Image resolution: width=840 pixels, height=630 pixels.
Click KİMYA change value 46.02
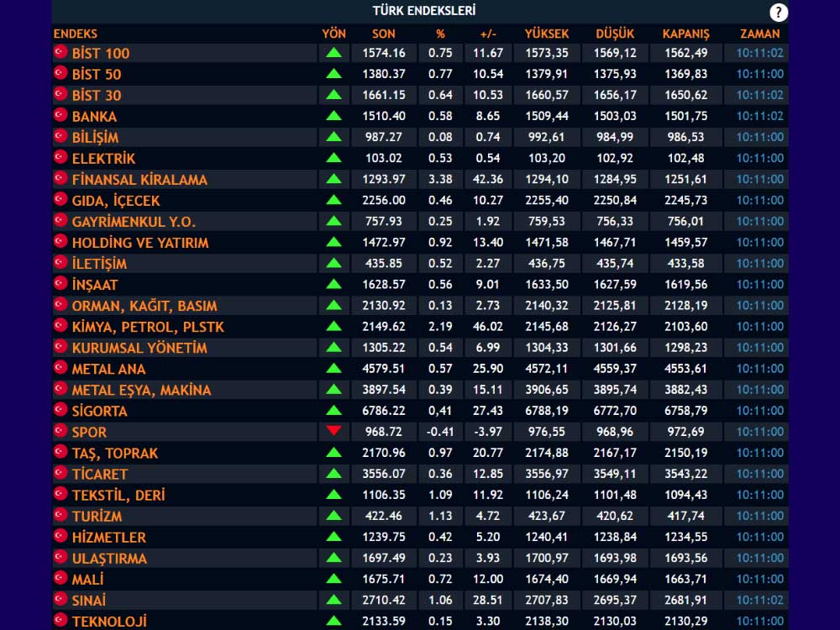point(488,326)
